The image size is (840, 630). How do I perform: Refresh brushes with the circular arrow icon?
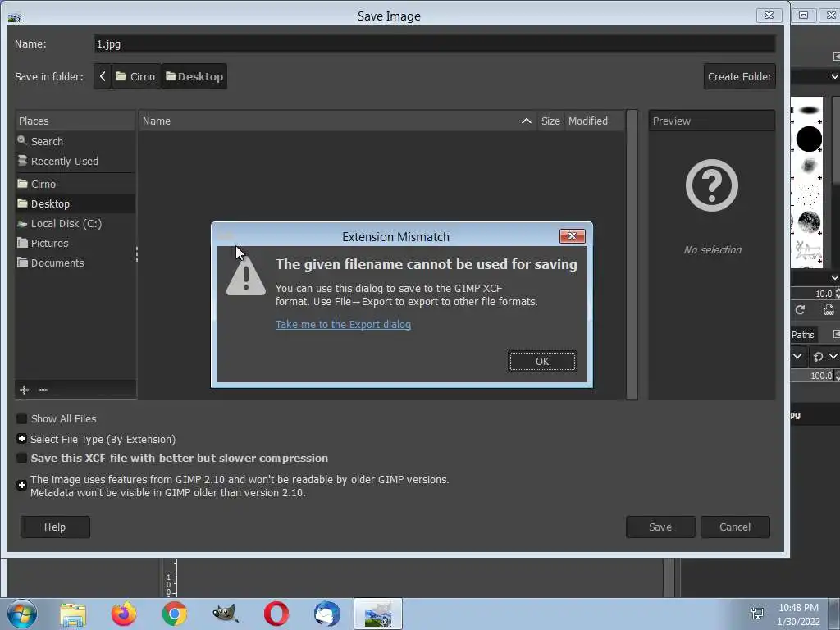coord(800,309)
